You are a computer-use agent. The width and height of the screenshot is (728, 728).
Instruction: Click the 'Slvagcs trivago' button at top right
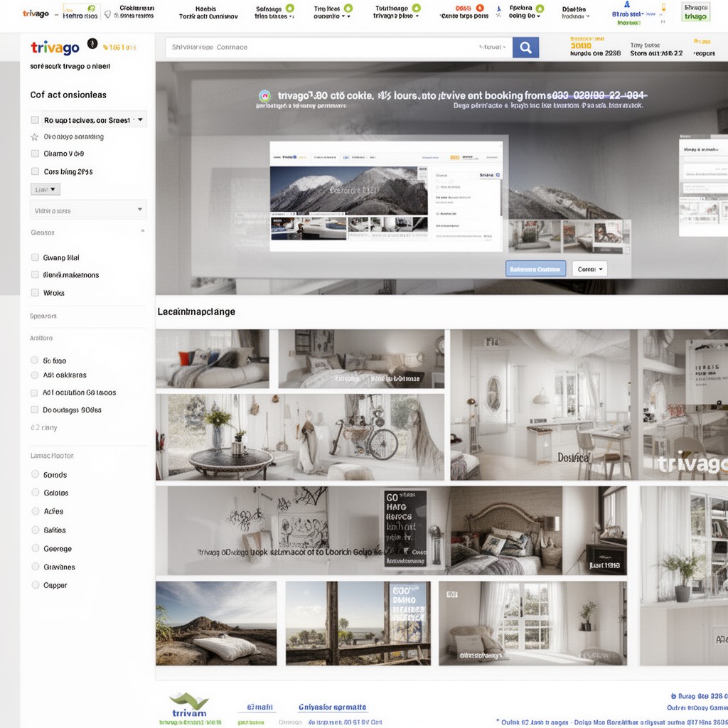click(695, 12)
